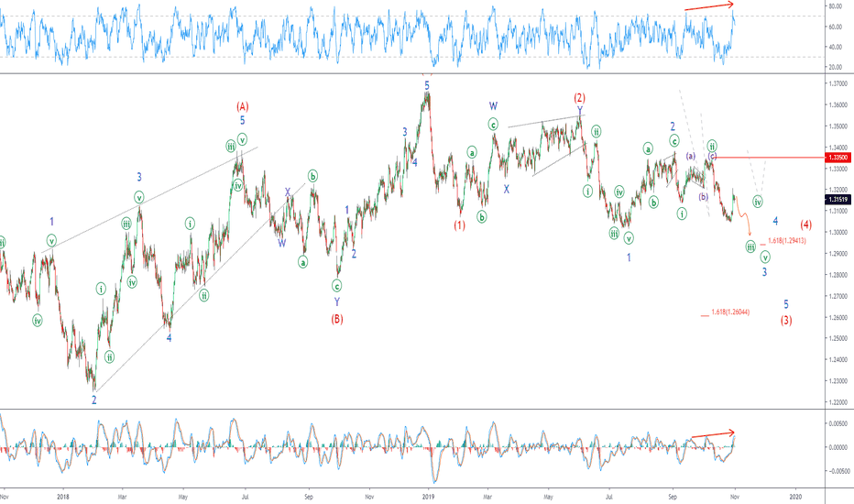Select the red divergence arrow on RSI panel
The width and height of the screenshot is (854, 504).
coord(709,6)
